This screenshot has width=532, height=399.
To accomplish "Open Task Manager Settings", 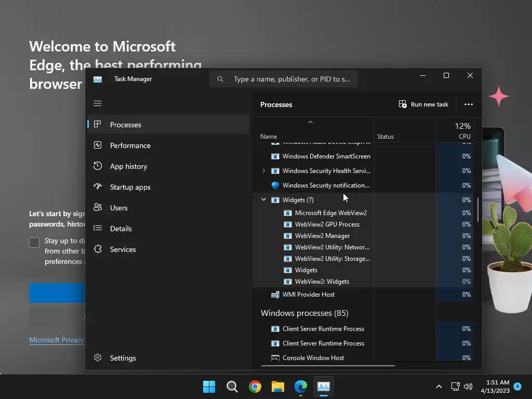I will point(169,358).
